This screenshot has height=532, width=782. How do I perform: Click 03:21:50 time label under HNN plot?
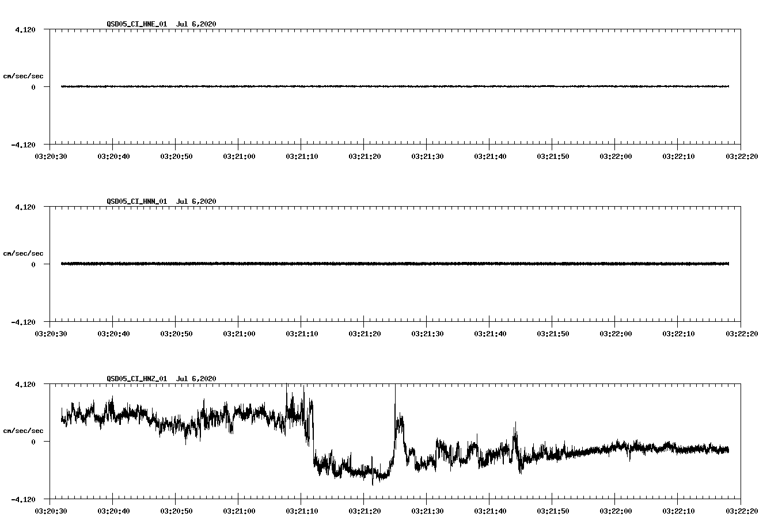click(552, 333)
